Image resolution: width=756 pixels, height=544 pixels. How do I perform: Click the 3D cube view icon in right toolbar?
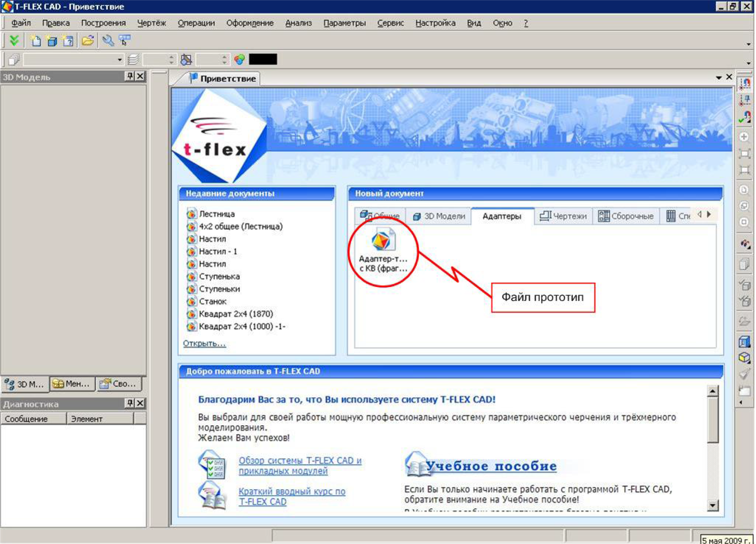(744, 358)
